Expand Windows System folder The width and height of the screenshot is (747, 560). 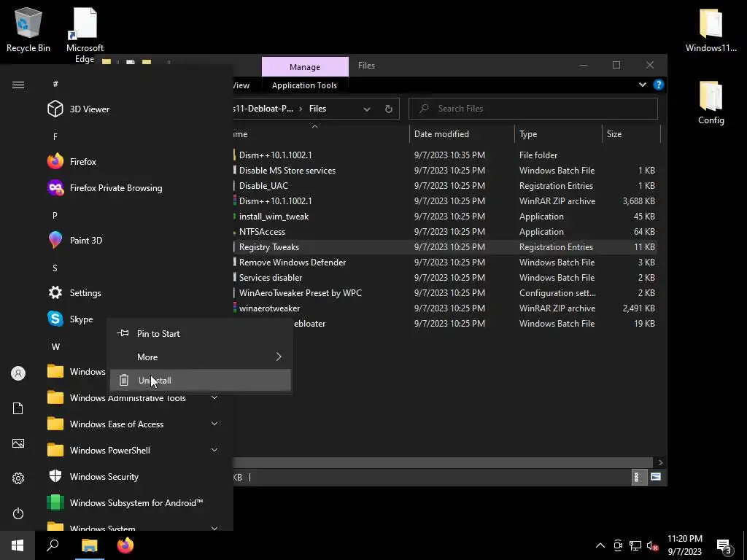click(x=214, y=528)
